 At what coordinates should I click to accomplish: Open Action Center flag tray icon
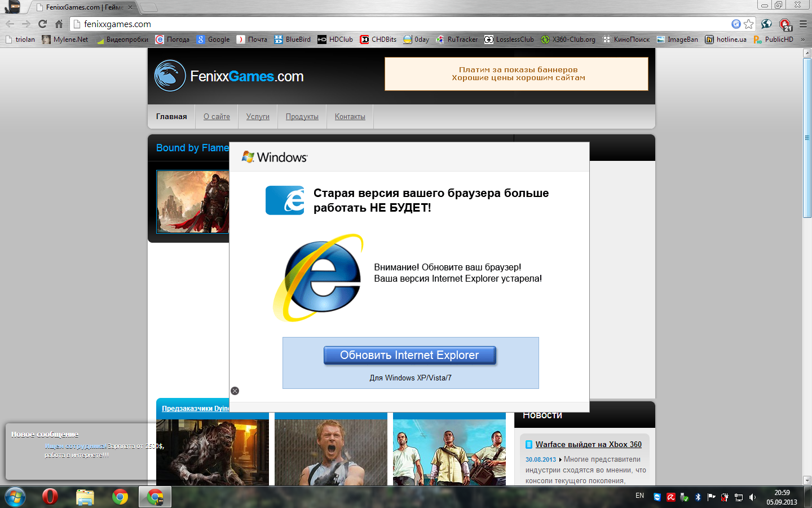pos(711,497)
